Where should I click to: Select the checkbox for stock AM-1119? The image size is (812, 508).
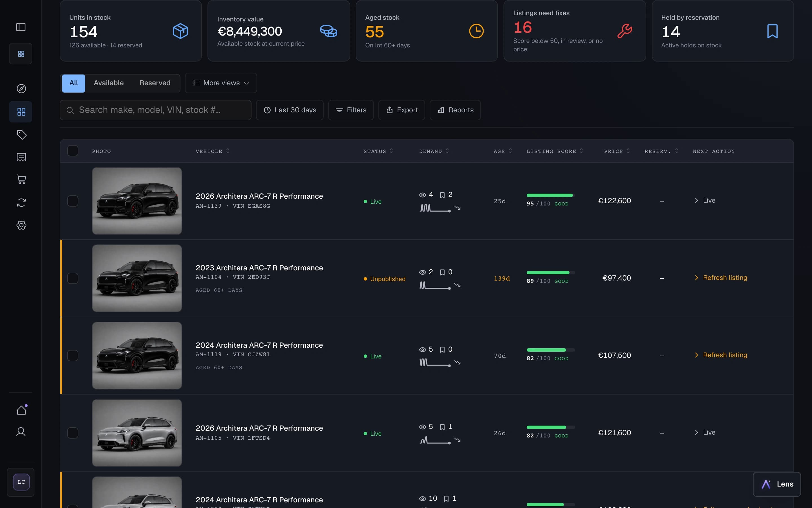(72, 356)
